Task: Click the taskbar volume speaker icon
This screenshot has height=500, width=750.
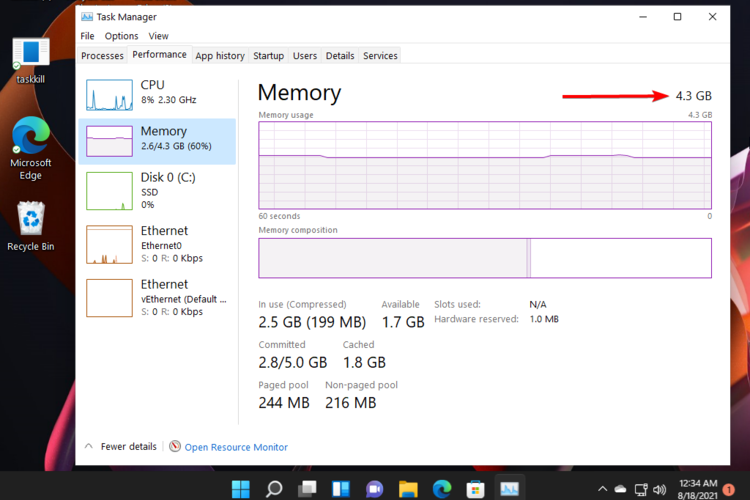Action: (659, 489)
